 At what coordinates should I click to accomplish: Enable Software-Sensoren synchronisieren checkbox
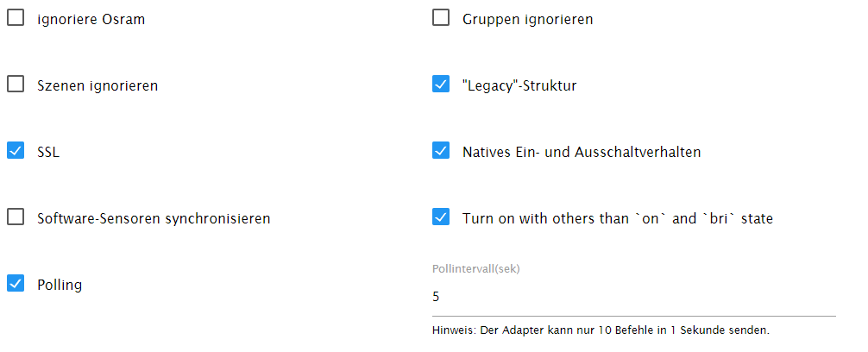click(16, 217)
